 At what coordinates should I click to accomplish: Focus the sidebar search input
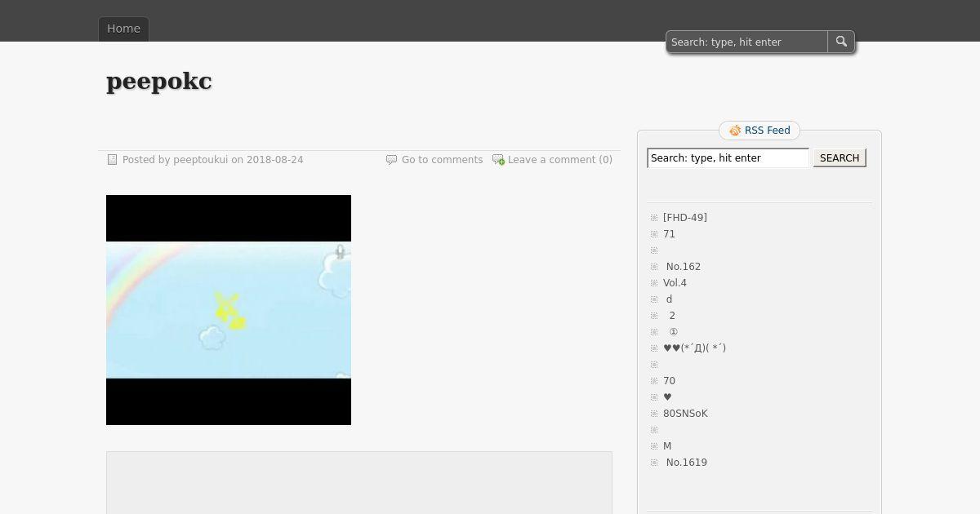(x=728, y=158)
